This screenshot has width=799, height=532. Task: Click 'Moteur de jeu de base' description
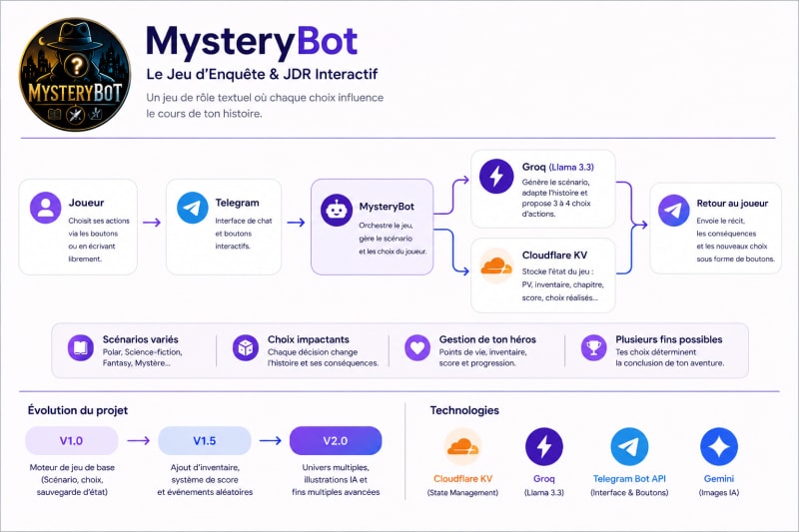[x=72, y=467]
